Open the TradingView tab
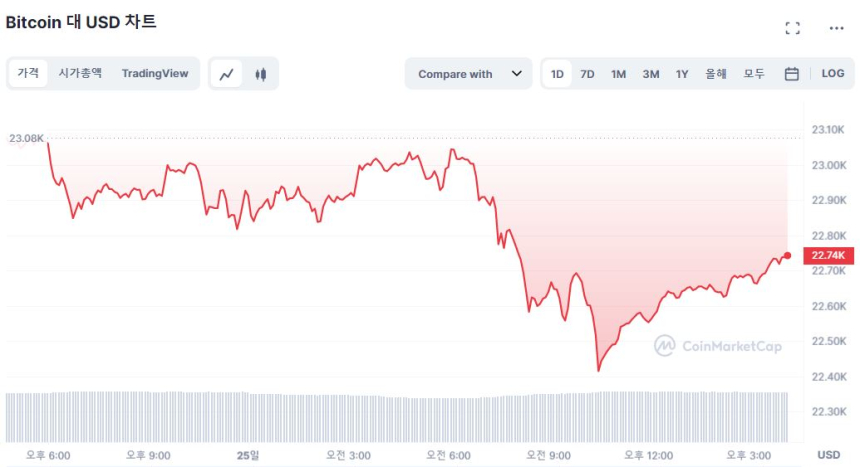The height and width of the screenshot is (467, 860). pos(155,74)
